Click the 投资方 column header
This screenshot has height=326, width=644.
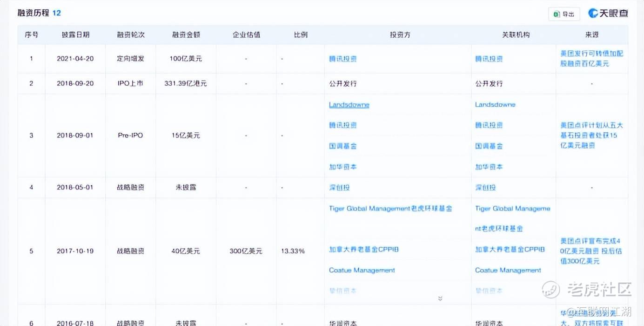click(x=400, y=35)
